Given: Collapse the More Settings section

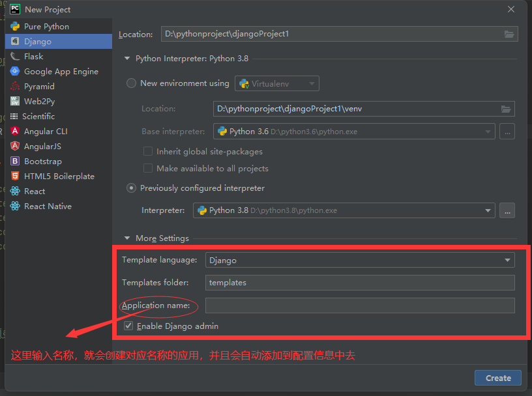Looking at the screenshot, I should point(127,238).
